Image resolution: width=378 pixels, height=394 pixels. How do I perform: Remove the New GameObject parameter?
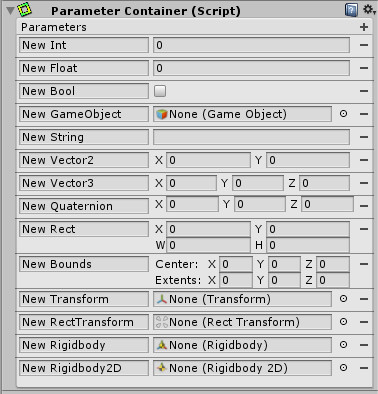[x=364, y=114]
